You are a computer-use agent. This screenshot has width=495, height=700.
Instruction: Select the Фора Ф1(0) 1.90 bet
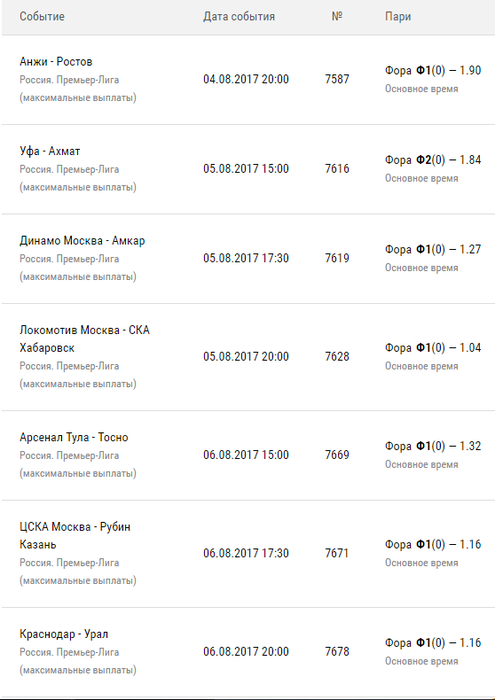(x=433, y=71)
